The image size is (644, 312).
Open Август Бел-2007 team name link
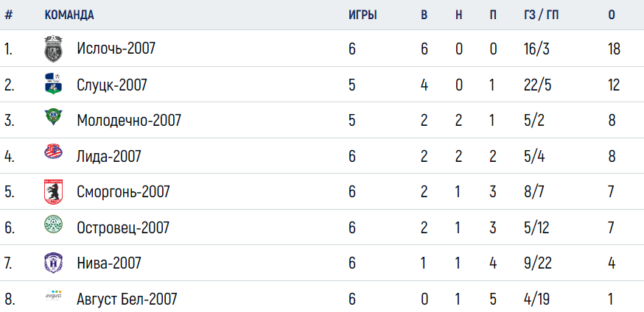coord(127,299)
